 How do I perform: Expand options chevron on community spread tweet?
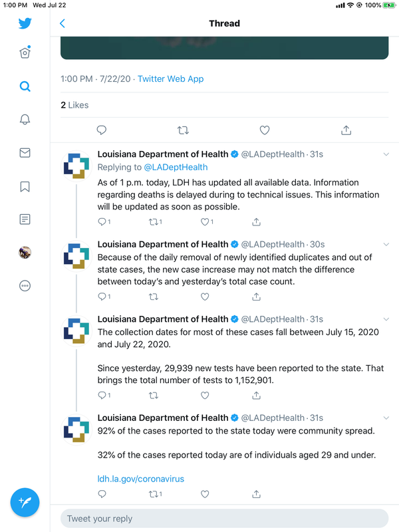pos(386,418)
